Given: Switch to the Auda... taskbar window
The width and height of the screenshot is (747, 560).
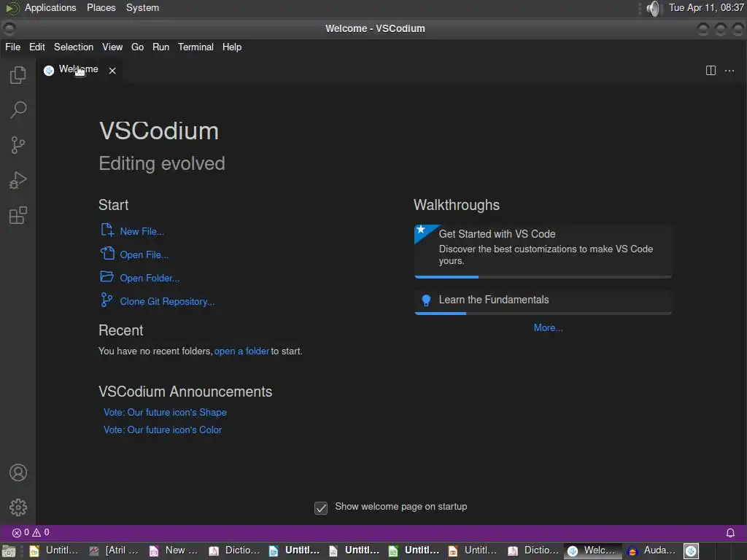Looking at the screenshot, I should pos(653,551).
